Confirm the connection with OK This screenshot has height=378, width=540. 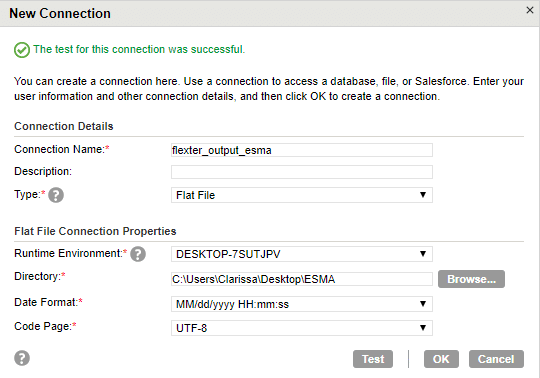[x=441, y=359]
